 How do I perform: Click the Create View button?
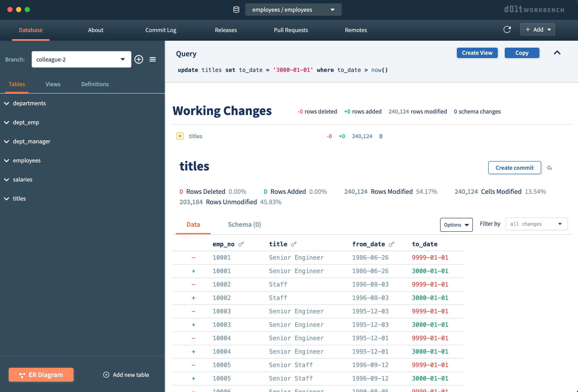pyautogui.click(x=477, y=53)
